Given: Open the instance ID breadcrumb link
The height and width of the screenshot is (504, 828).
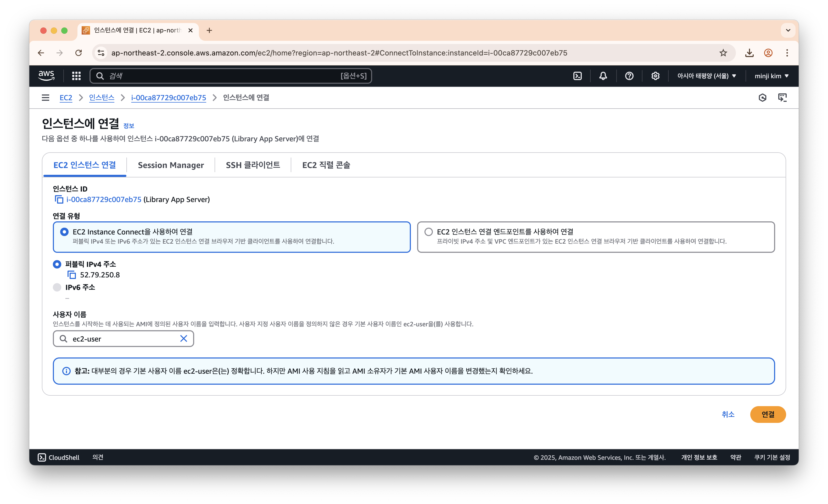Looking at the screenshot, I should point(168,98).
